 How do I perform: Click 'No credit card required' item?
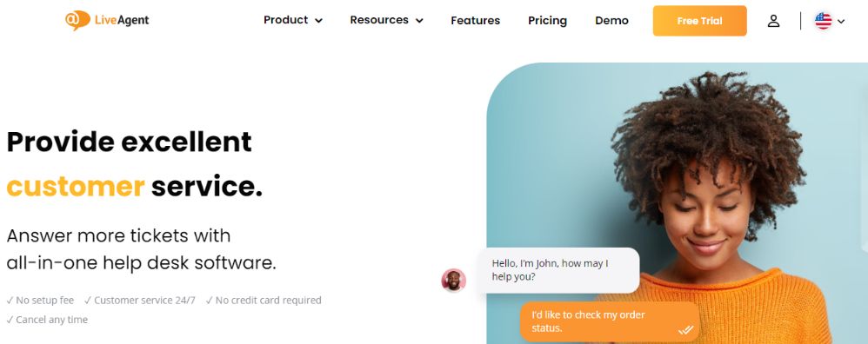(264, 301)
